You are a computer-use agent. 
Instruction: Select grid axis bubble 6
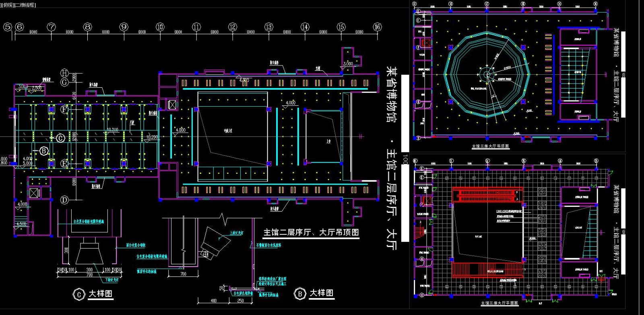(19, 27)
